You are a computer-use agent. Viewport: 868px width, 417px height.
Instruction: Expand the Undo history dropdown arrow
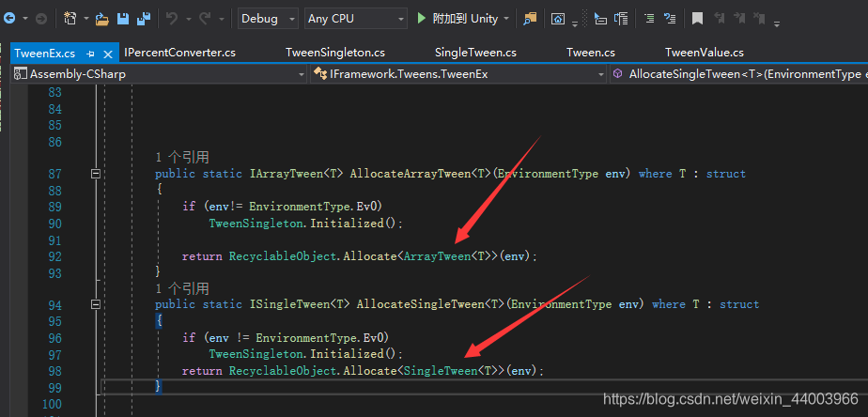[188, 19]
